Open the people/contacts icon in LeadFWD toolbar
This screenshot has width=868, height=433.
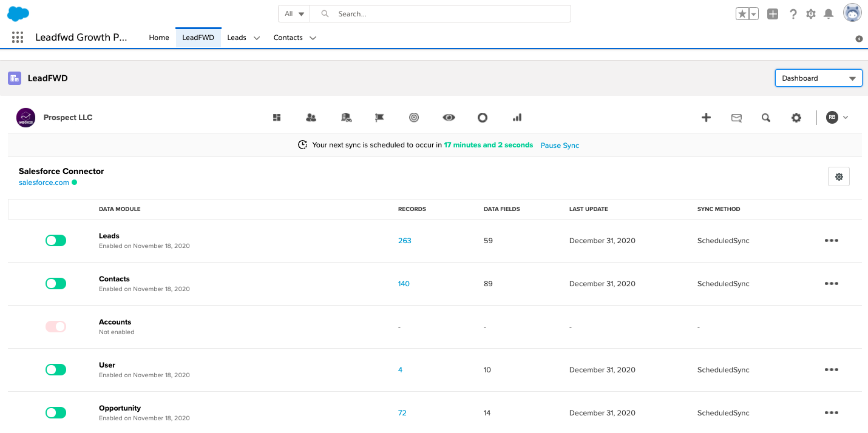coord(311,118)
